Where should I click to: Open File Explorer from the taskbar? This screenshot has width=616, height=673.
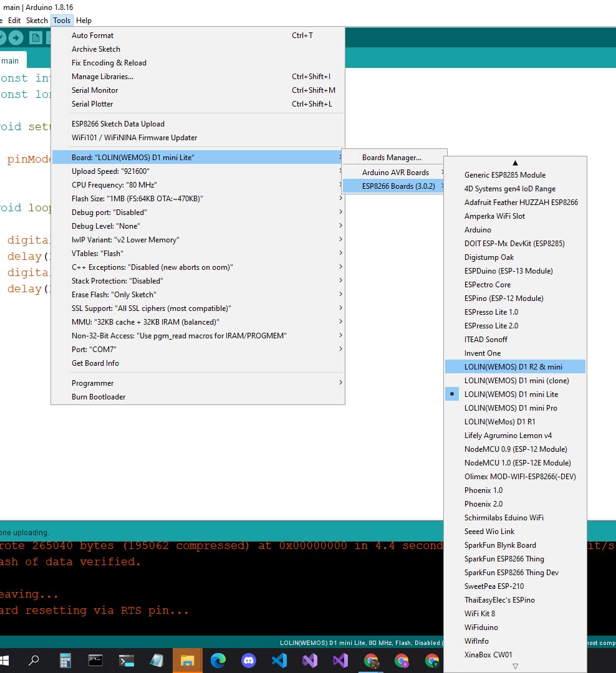(187, 660)
